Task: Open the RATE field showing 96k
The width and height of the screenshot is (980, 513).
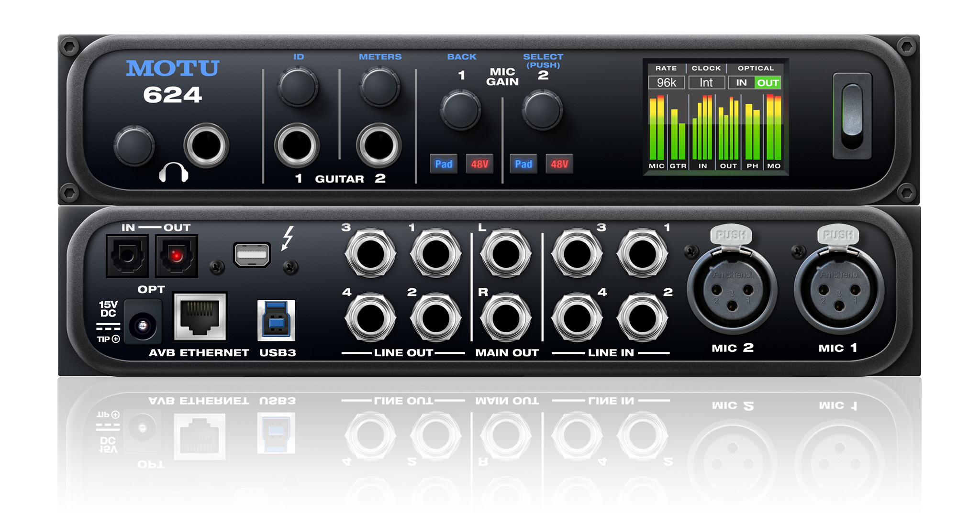Action: point(666,82)
